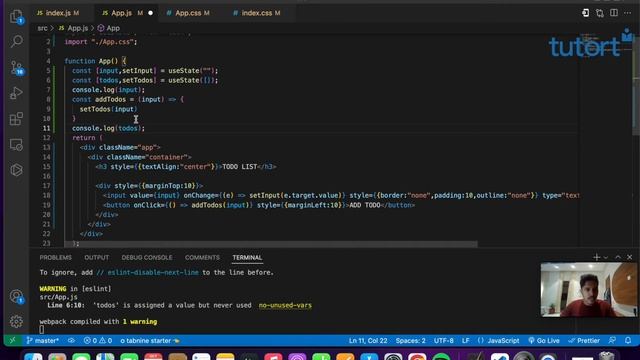Viewport: 640px width, 360px height.
Task: Click the function App() line
Action: tap(96, 61)
